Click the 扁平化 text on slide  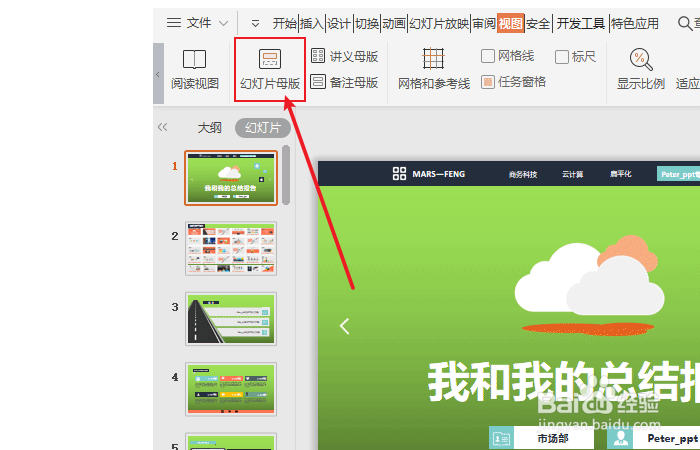point(621,174)
